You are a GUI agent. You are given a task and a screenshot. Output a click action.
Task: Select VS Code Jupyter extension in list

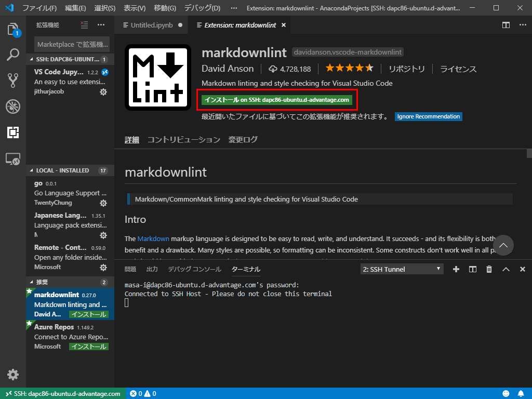(70, 82)
